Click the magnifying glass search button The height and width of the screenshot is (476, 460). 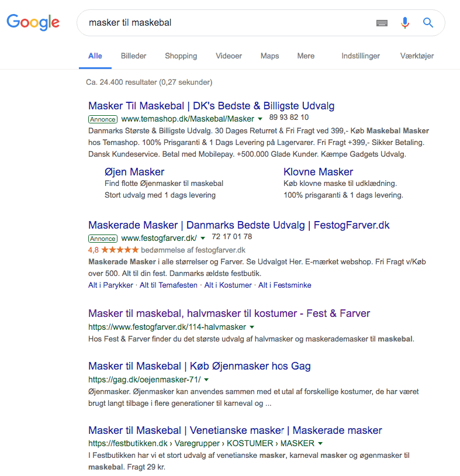[x=428, y=22]
